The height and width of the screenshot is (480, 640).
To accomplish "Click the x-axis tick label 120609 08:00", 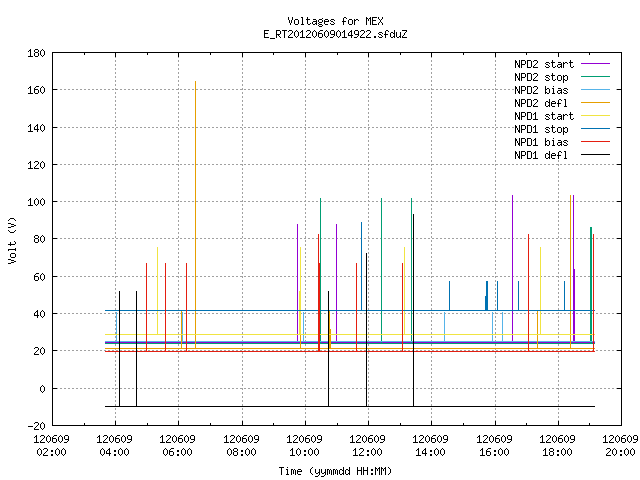I will click(241, 446).
